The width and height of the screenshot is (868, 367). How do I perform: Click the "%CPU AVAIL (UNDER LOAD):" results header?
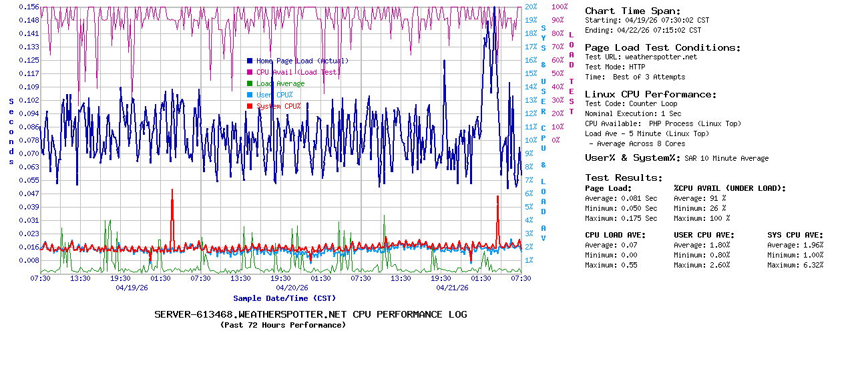(x=730, y=188)
